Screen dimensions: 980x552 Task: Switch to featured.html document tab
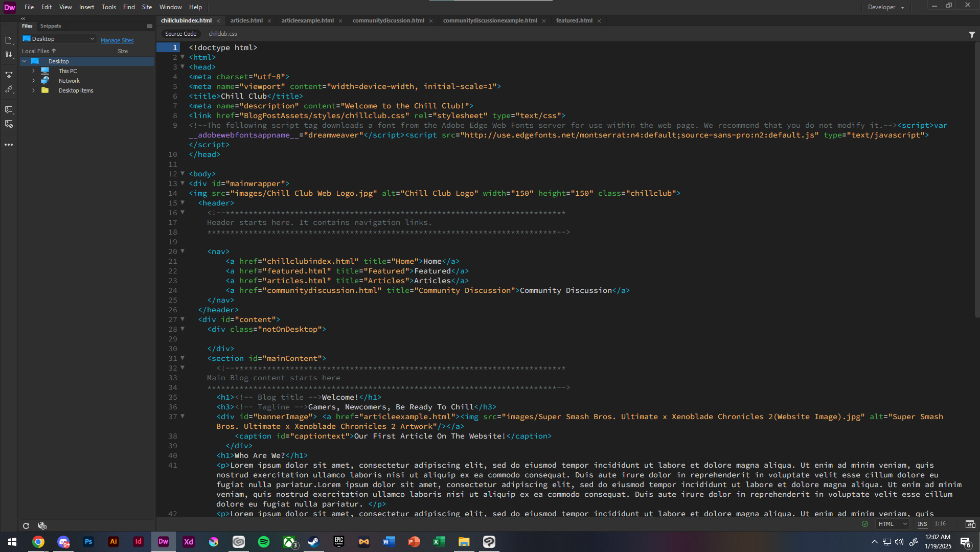click(574, 20)
